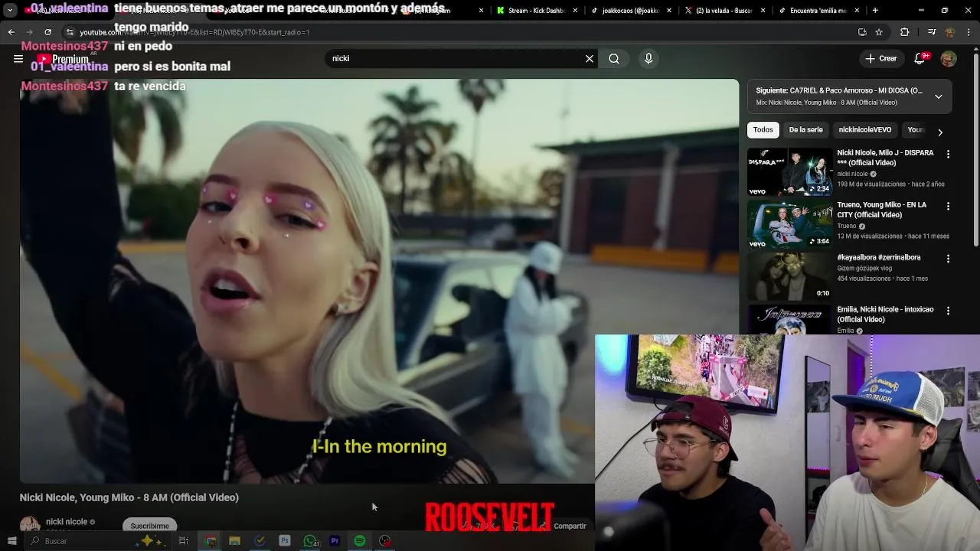The image size is (980, 551).
Task: Reload the current page
Action: point(47,32)
